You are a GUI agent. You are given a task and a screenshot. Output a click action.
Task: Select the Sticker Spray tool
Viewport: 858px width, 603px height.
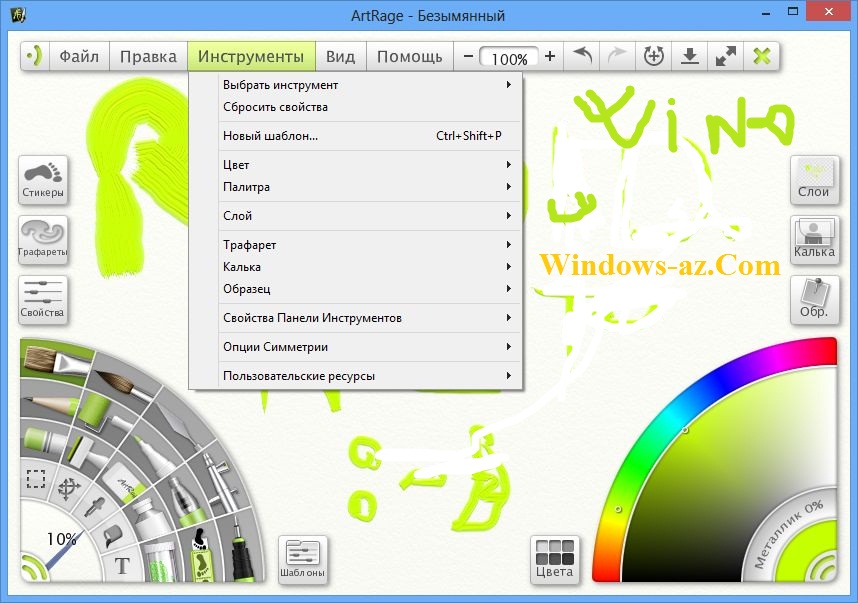pos(201,554)
